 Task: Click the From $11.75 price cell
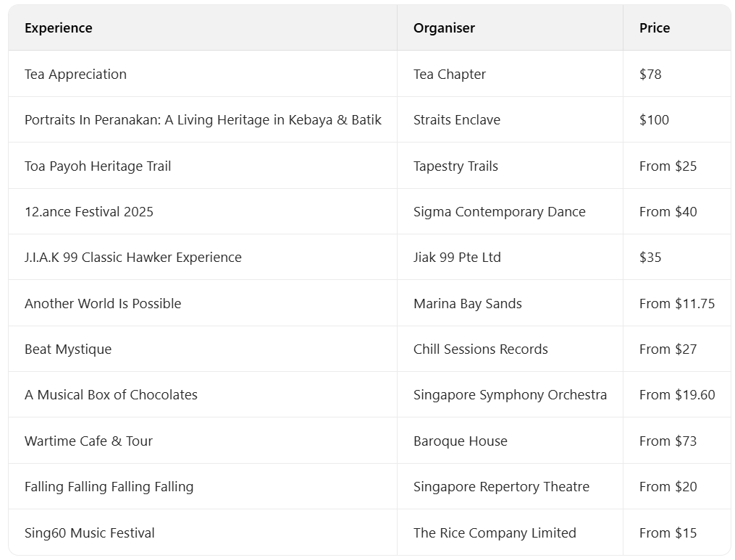[x=677, y=304]
